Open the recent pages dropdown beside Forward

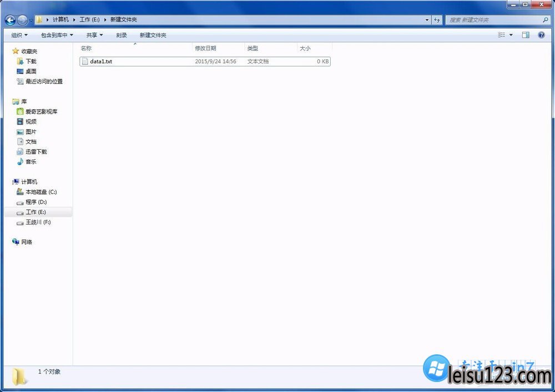point(31,21)
